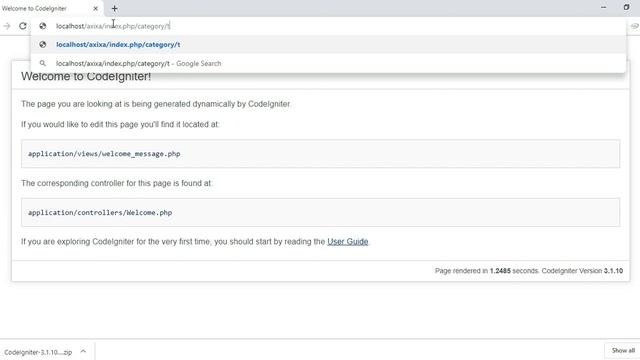Screen dimensions: 640x360
Task: Click the globe icon in address bar
Action: point(42,26)
